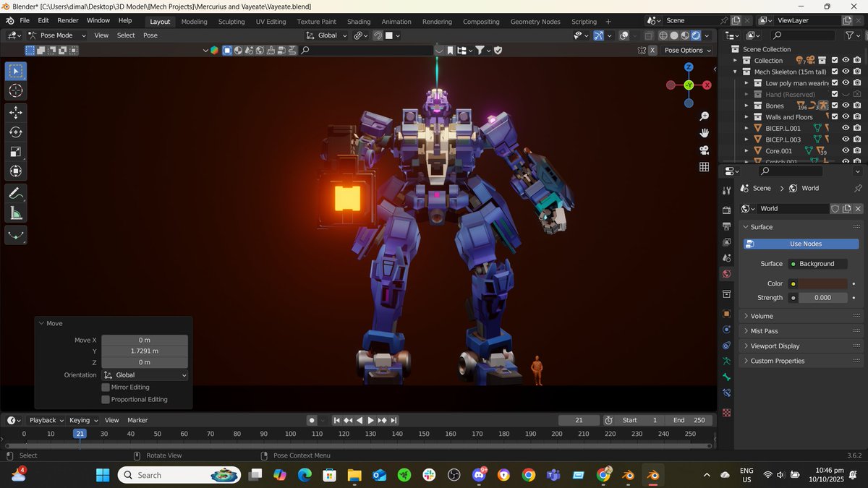Open the World properties tab icon

click(x=727, y=274)
